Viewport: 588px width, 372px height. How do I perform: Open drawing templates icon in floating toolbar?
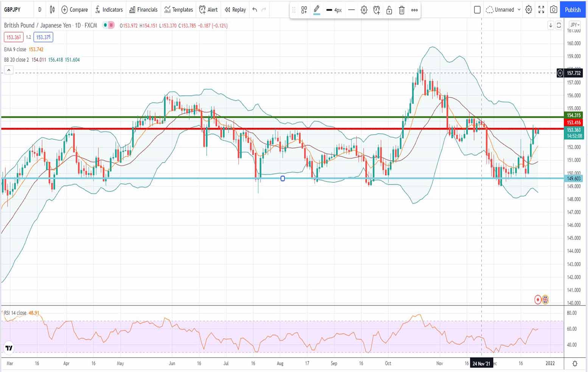(x=304, y=10)
